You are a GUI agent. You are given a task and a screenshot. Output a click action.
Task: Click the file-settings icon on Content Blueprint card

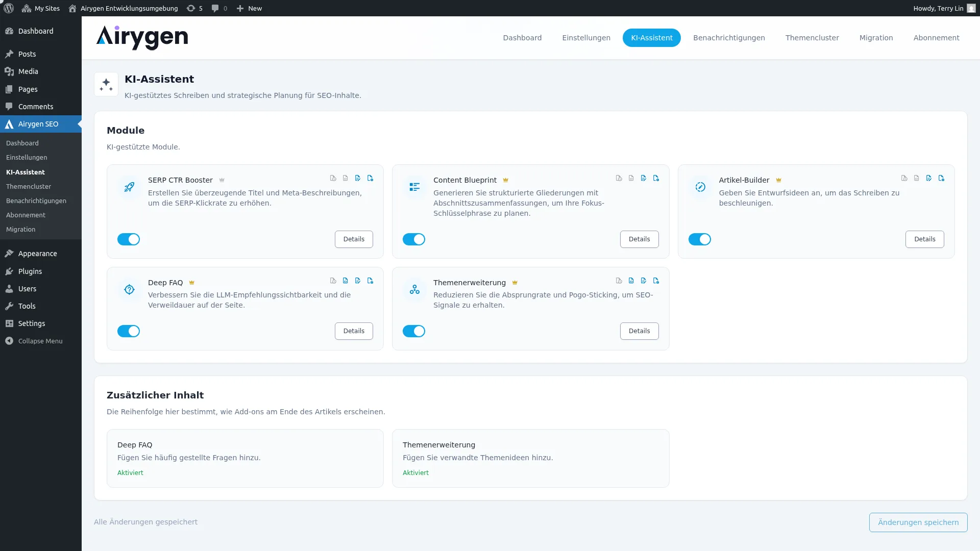pyautogui.click(x=656, y=178)
